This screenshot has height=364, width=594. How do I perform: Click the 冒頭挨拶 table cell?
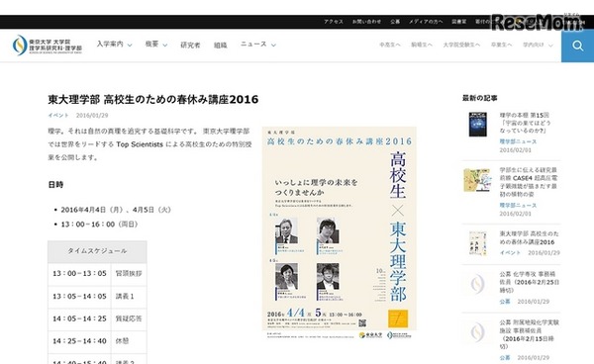click(129, 274)
